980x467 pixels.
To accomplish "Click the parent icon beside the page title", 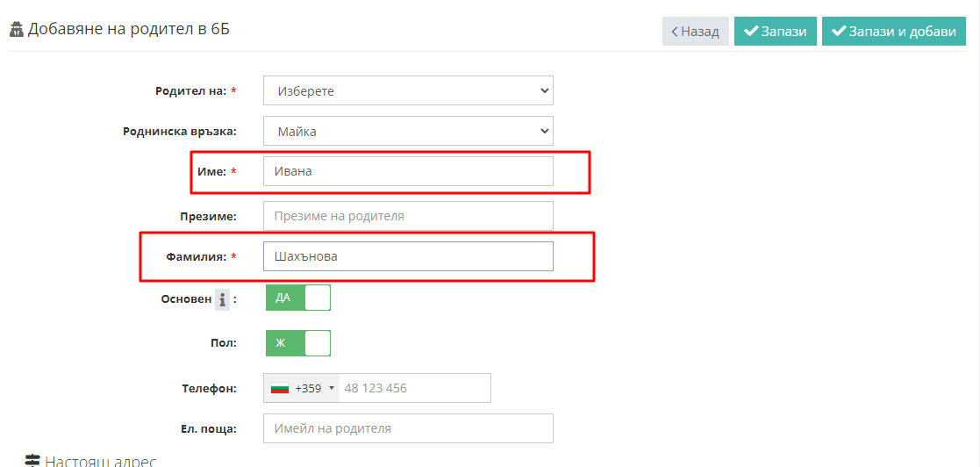I will (x=17, y=29).
